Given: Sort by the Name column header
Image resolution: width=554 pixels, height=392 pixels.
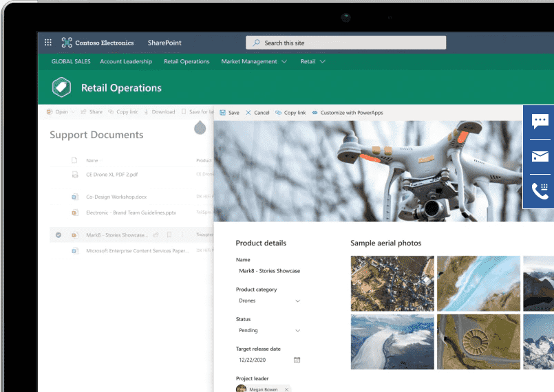Looking at the screenshot, I should click(92, 160).
